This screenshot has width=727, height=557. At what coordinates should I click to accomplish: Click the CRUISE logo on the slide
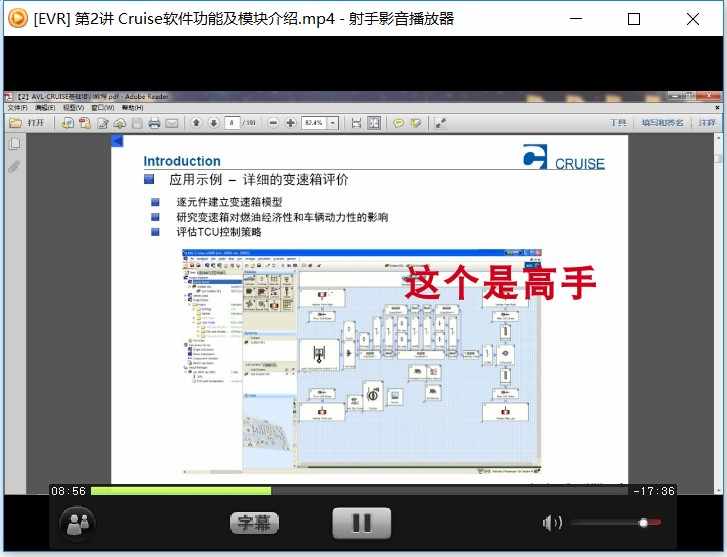(x=564, y=157)
